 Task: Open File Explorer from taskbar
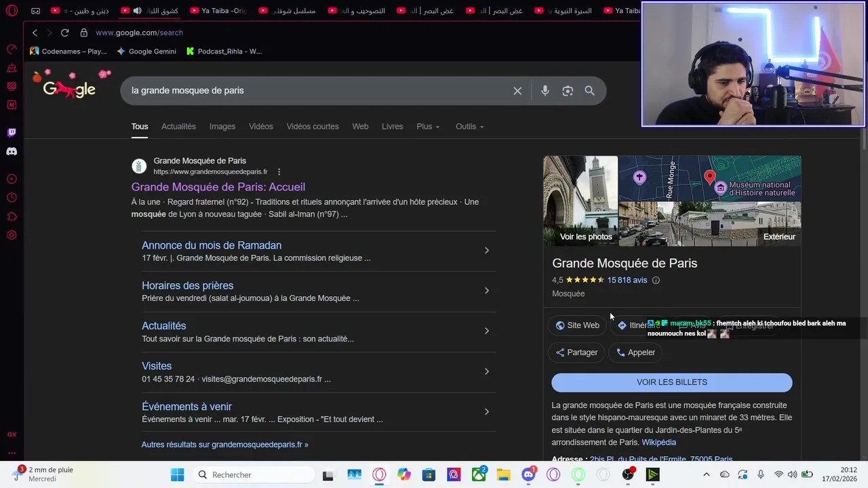503,474
